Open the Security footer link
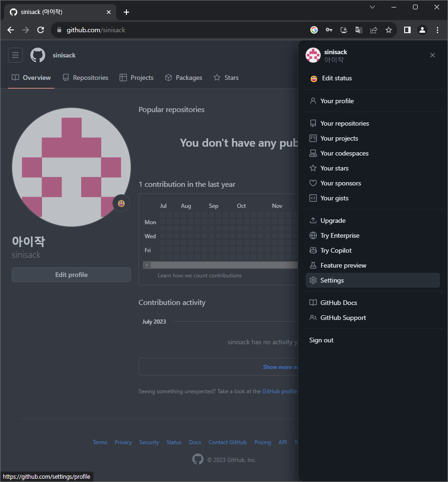 coord(149,442)
